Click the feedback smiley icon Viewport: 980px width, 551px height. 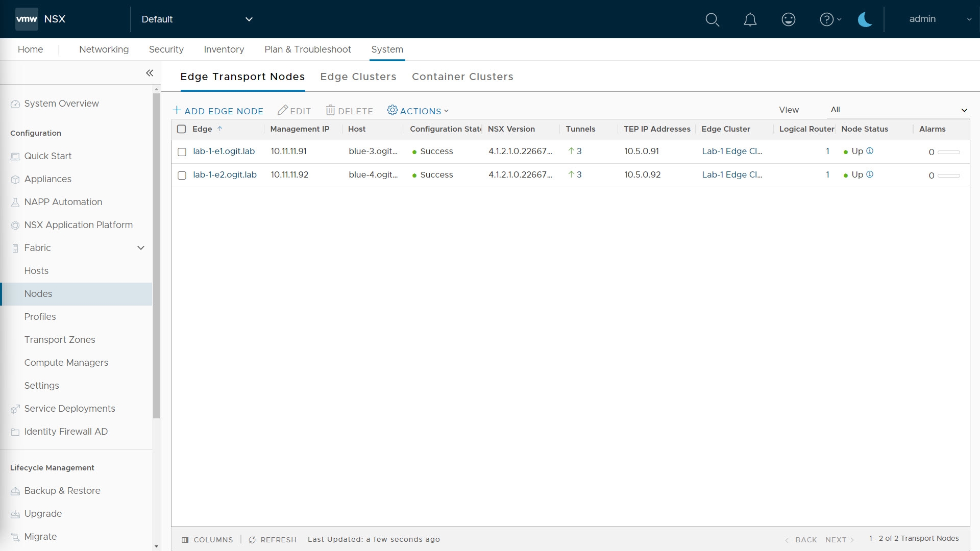click(x=788, y=19)
